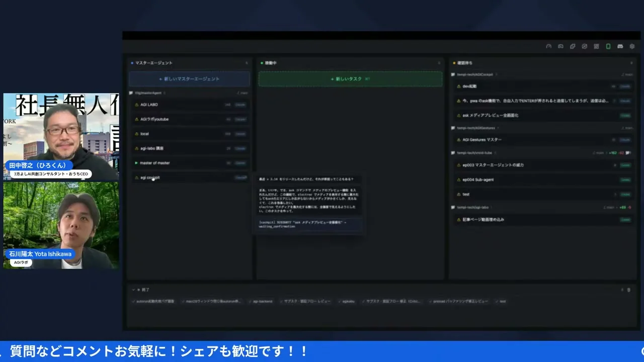Expand the master of master agent
Viewport: 644px width, 362px height.
[x=136, y=162]
